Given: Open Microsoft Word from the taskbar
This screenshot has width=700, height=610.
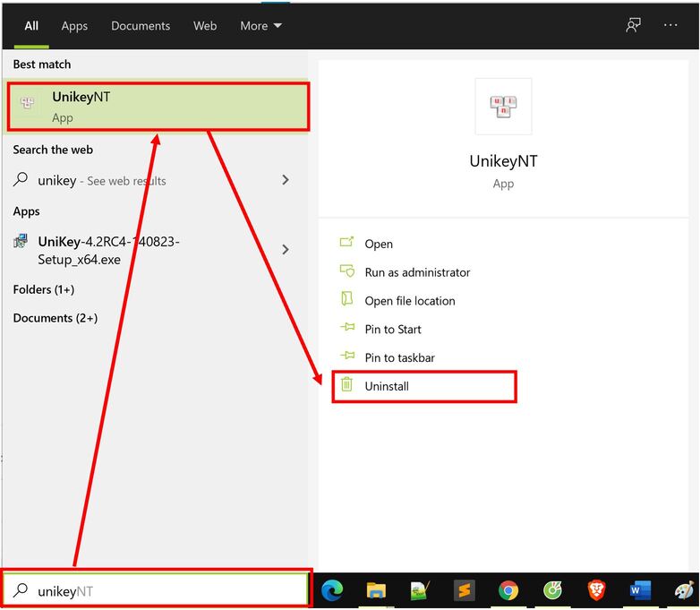Looking at the screenshot, I should (x=640, y=590).
